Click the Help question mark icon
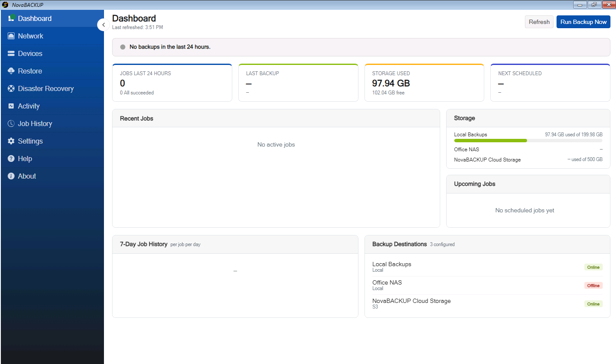 click(11, 159)
